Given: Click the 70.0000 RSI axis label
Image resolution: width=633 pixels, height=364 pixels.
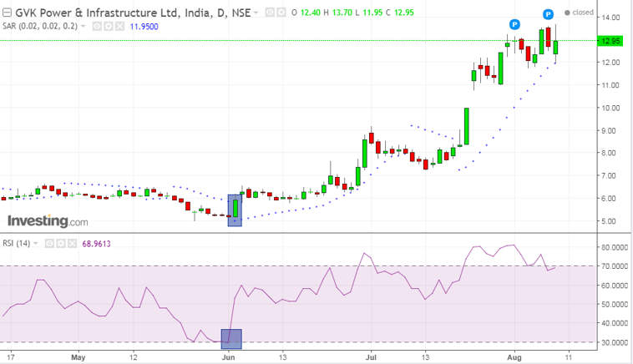Looking at the screenshot, I should click(x=615, y=266).
